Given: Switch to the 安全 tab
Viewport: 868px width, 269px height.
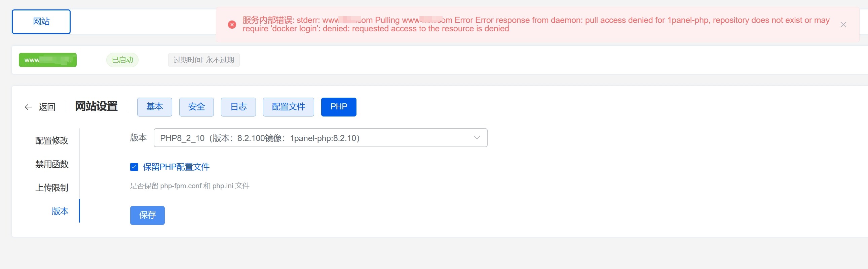Looking at the screenshot, I should (196, 107).
